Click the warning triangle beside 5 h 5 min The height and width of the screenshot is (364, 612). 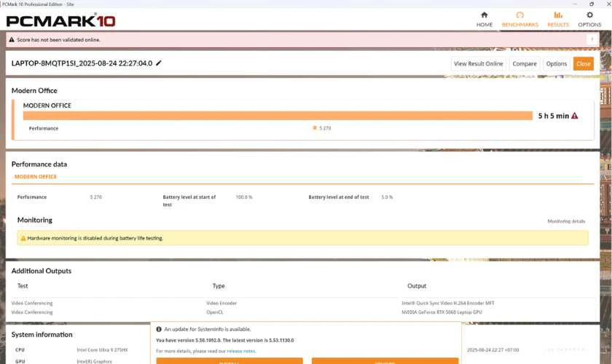(x=574, y=116)
